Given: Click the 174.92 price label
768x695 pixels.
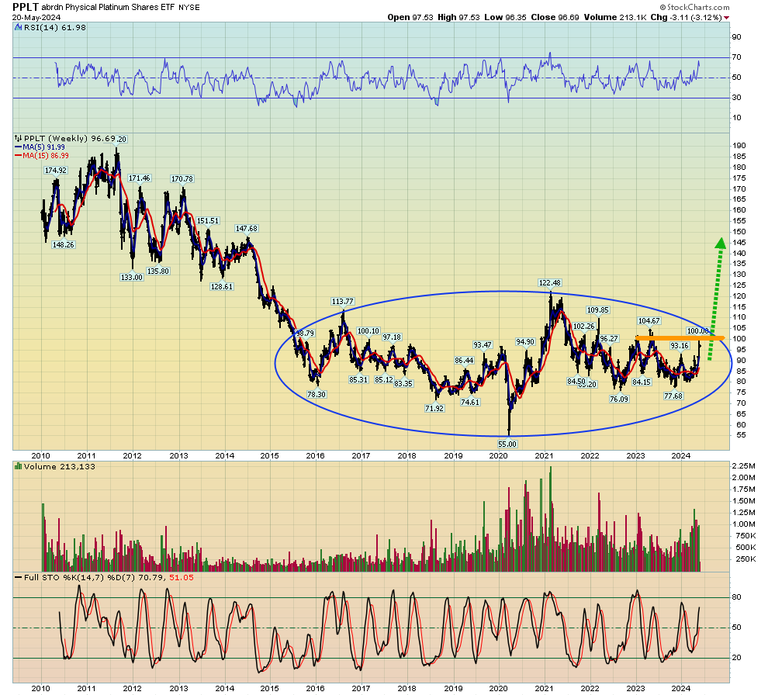Looking at the screenshot, I should point(55,170).
